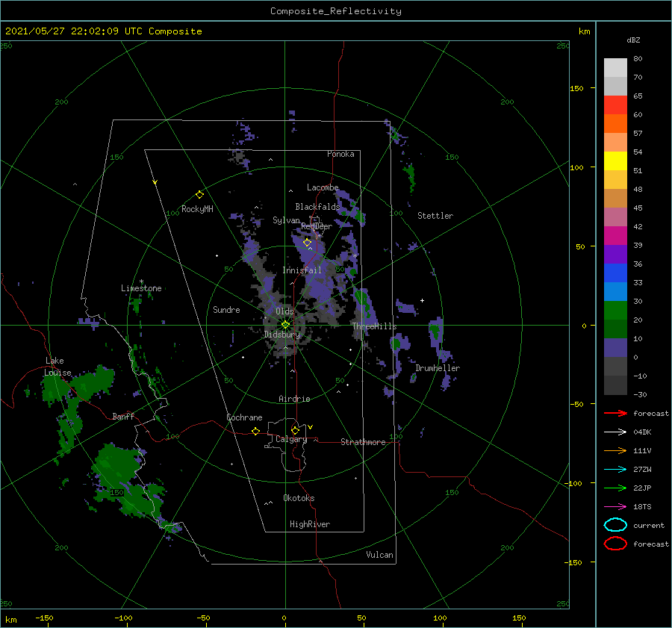Click the Composite_Reflectivity title
Viewport: 672px width, 628px height.
click(x=336, y=11)
